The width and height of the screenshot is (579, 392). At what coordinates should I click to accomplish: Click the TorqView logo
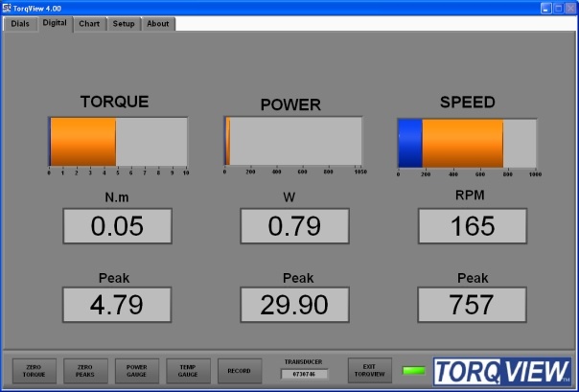[501, 371]
